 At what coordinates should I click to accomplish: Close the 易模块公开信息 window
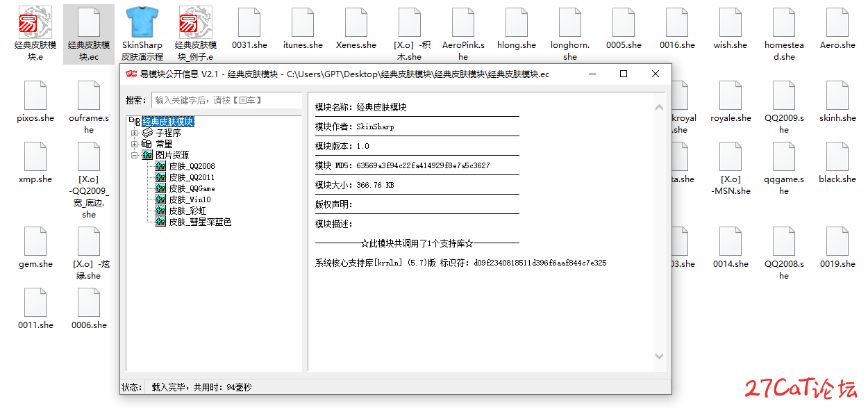click(656, 74)
